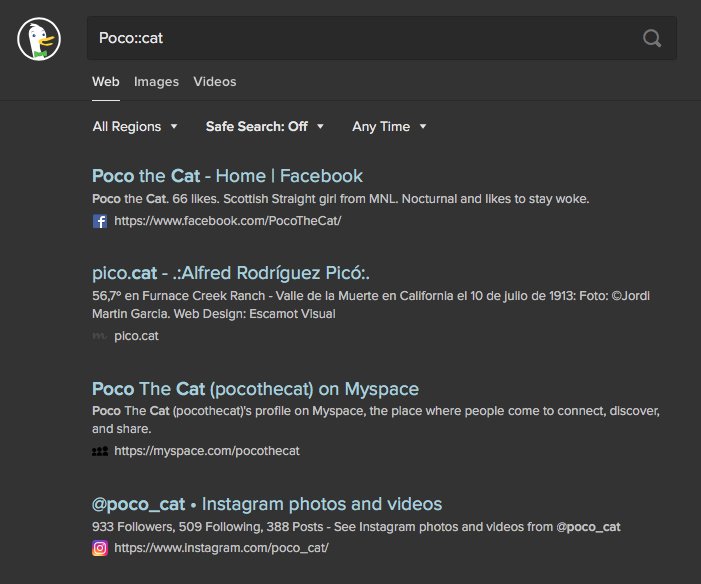This screenshot has width=701, height=584.
Task: Click the Instagram favicon beside poco_cat URL
Action: [100, 548]
